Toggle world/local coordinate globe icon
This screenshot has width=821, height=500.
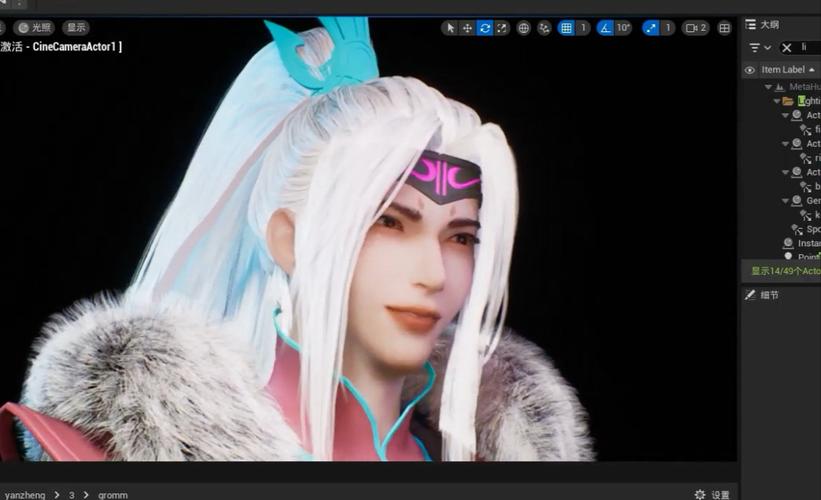pos(524,28)
